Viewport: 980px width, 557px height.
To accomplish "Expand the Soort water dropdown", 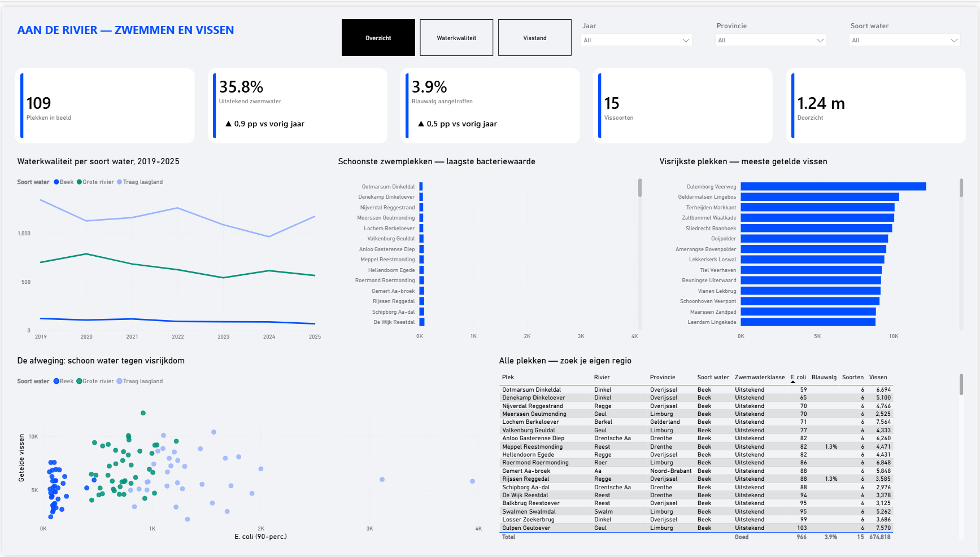I will click(x=905, y=40).
